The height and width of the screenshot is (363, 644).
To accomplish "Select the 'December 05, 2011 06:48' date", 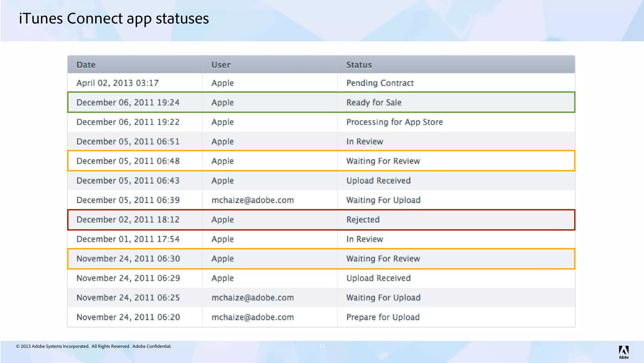I will [128, 161].
